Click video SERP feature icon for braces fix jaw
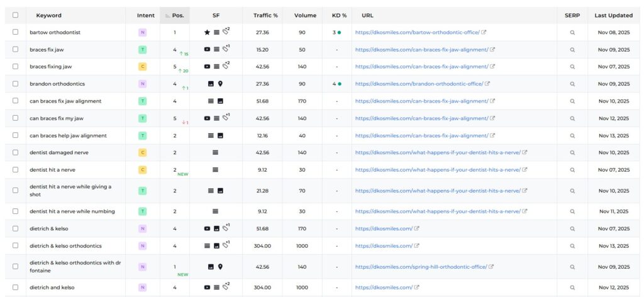The height and width of the screenshot is (297, 644). 207,49
